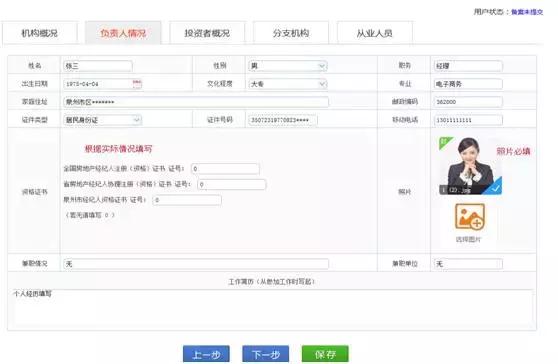Open the 文化程度 dropdown showing 大专
Screen dimensions: 558x364
[x=288, y=84]
